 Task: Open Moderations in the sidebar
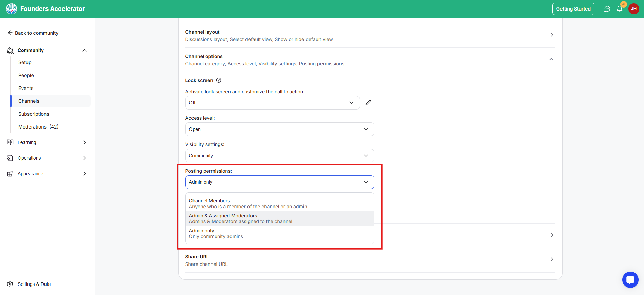[38, 127]
